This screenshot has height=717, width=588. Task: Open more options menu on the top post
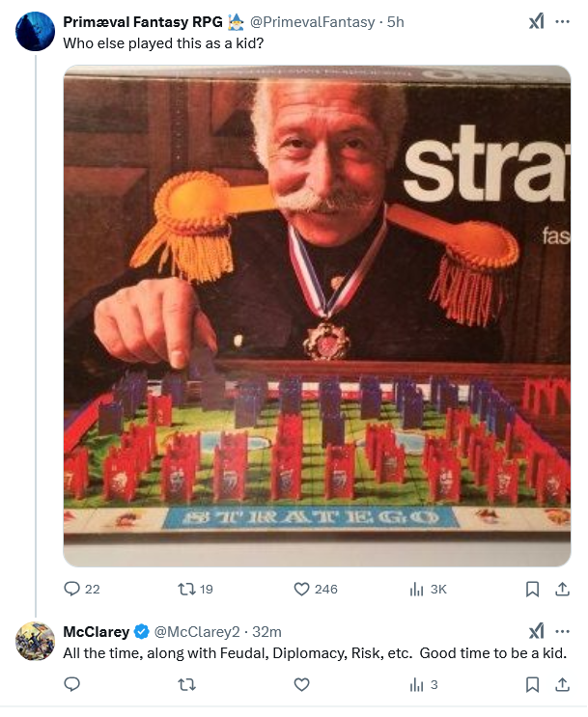point(563,22)
